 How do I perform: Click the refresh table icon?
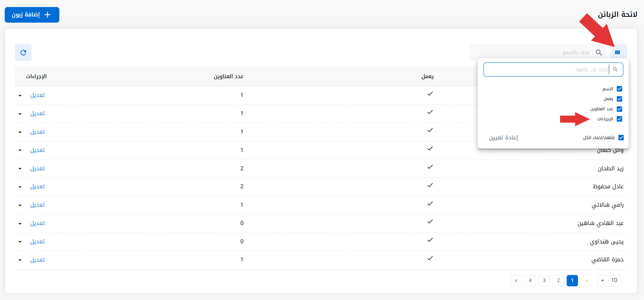pos(23,52)
